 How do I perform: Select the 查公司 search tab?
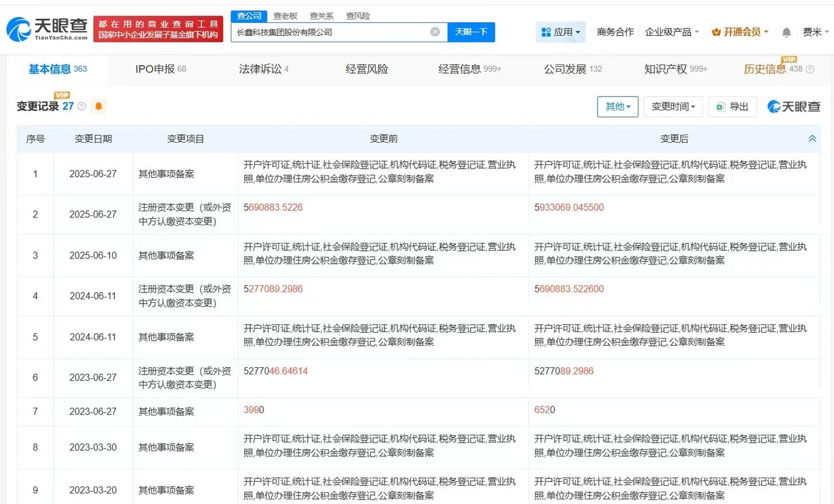pyautogui.click(x=249, y=16)
